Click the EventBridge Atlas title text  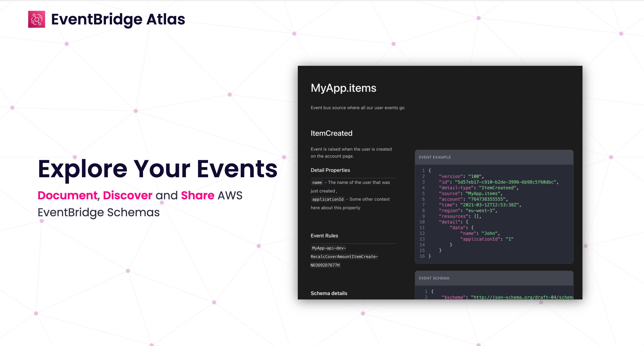[x=118, y=19]
